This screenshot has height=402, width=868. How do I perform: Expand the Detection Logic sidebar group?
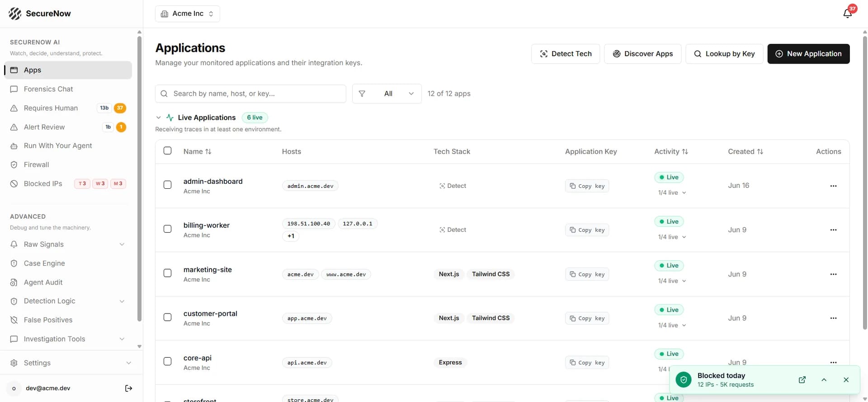pos(68,301)
